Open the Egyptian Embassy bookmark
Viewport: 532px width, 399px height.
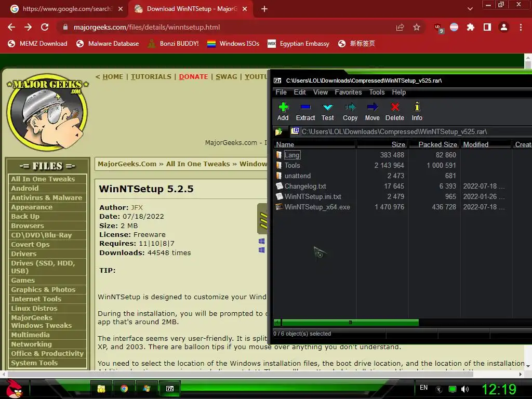tap(298, 44)
